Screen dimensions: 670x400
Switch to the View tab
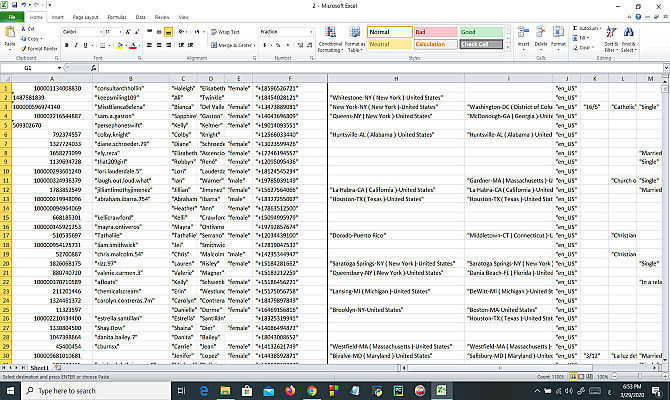tap(183, 18)
